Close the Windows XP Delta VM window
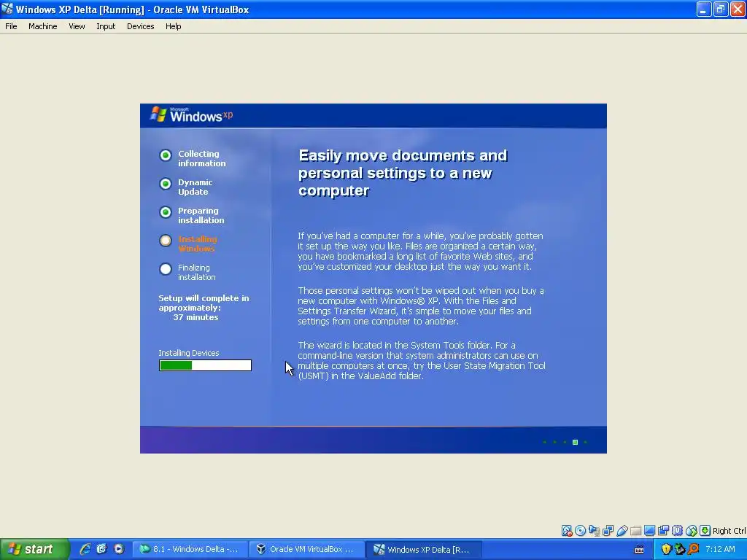Image resolution: width=747 pixels, height=560 pixels. [x=738, y=9]
